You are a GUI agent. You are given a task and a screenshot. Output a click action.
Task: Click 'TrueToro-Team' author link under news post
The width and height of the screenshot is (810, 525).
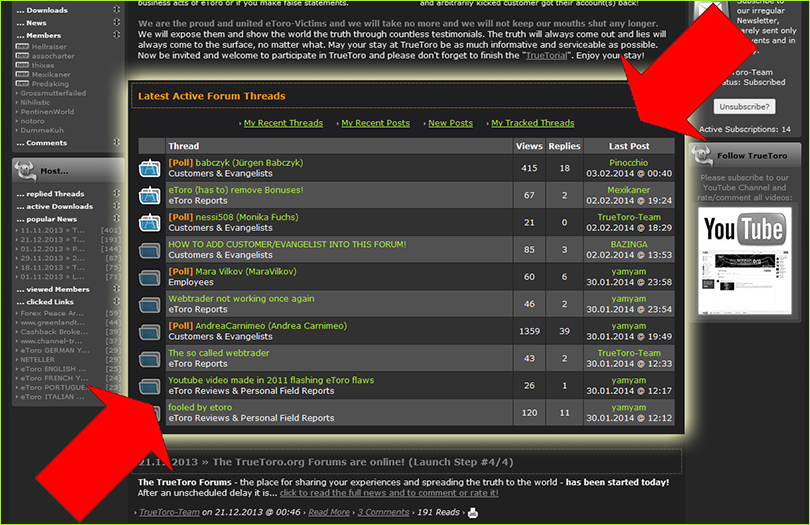tap(169, 512)
